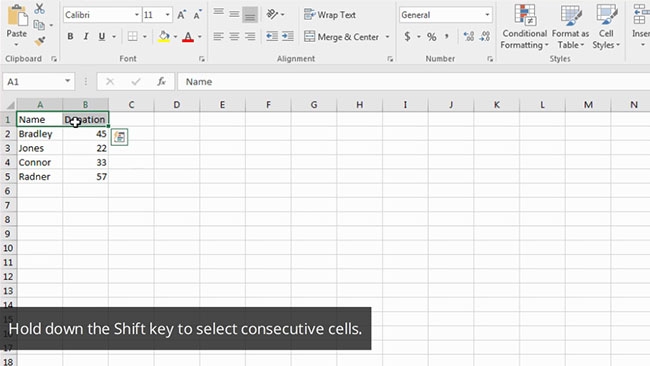Open the fill color dropdown arrow

[175, 36]
